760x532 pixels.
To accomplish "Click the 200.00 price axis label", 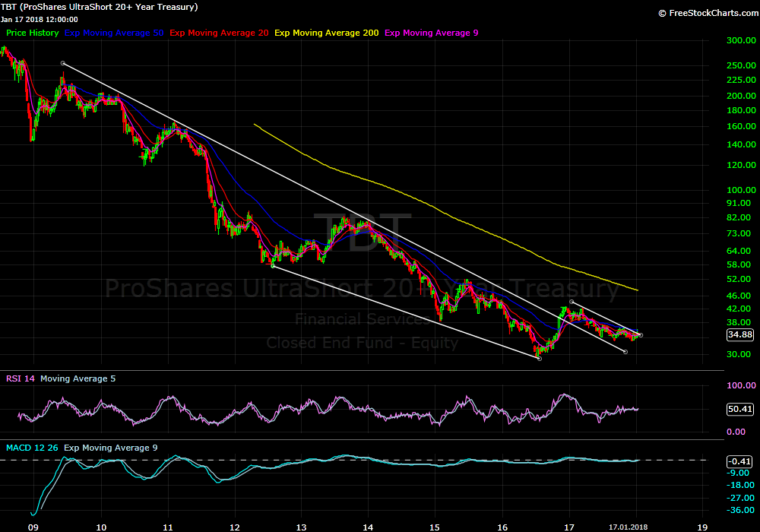I will (741, 96).
